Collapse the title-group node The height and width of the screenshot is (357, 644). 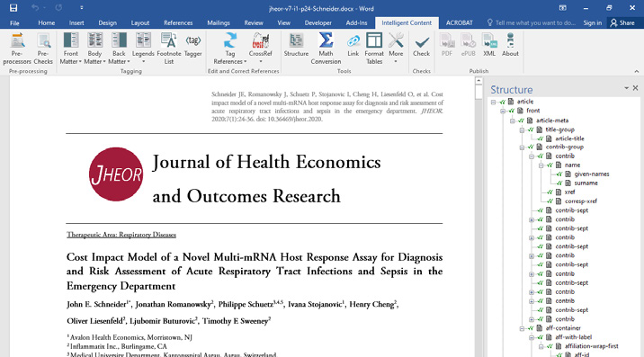point(522,129)
